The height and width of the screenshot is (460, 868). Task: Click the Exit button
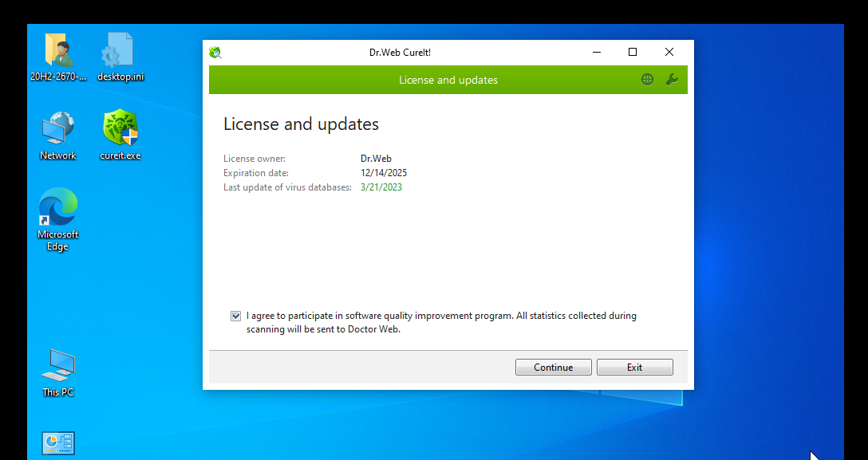(x=635, y=367)
